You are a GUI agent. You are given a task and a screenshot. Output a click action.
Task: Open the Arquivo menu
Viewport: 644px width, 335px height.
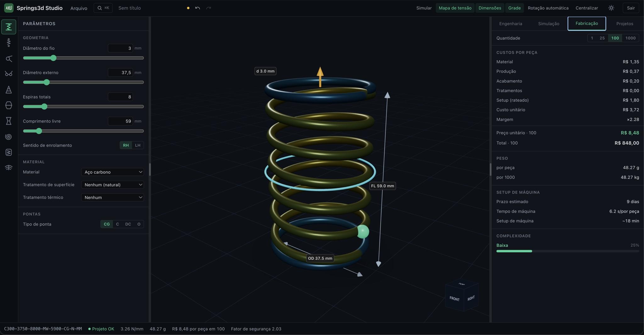tap(79, 8)
